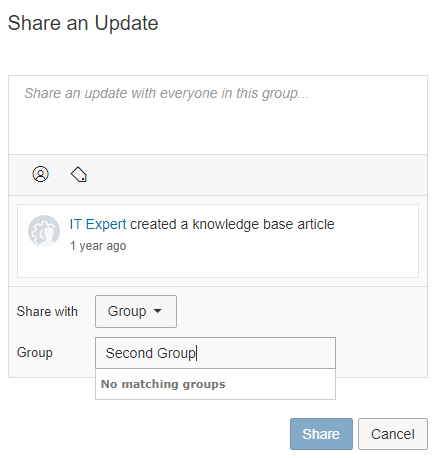Place cursor after the word Second

[x=154, y=353]
